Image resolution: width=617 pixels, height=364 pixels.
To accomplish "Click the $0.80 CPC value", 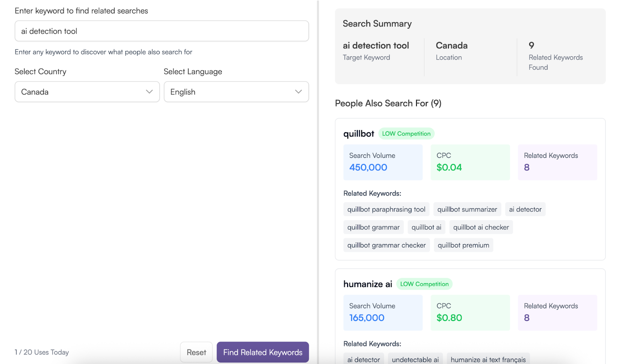I will coord(449,317).
